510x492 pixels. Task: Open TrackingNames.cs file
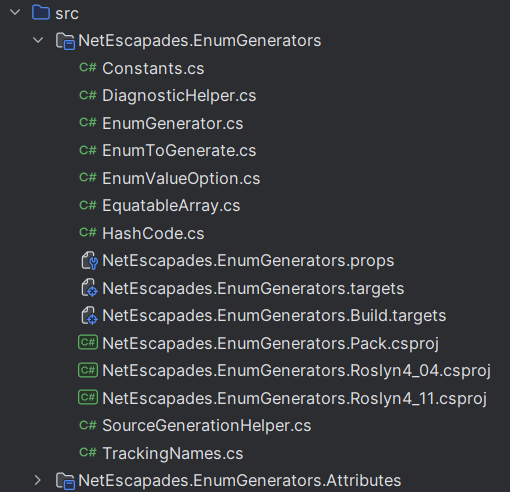[173, 454]
